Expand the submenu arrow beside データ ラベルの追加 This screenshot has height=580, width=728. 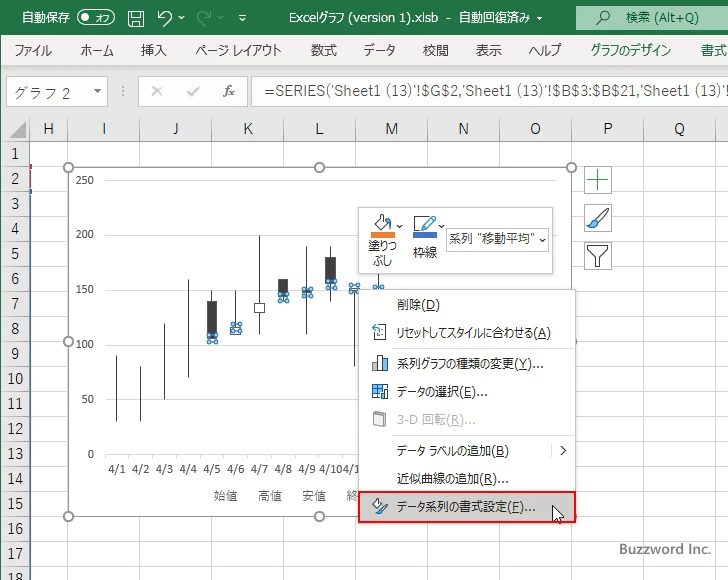click(x=563, y=450)
